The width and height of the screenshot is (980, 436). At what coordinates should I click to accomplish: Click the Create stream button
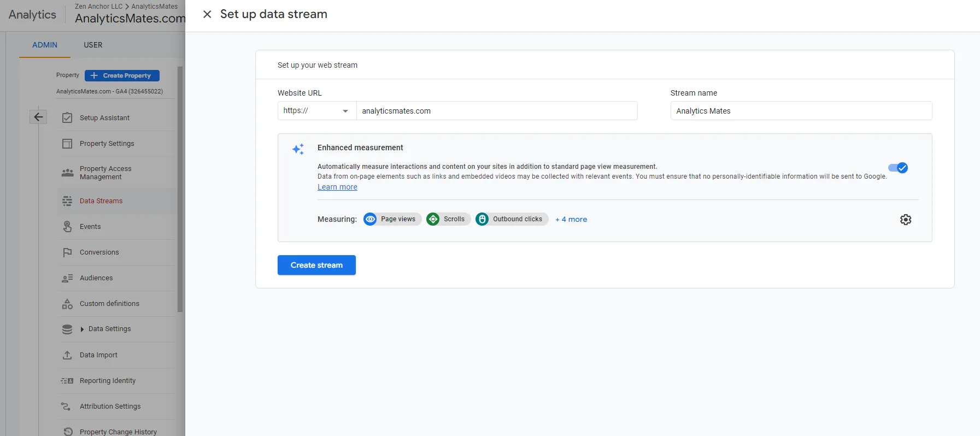pyautogui.click(x=316, y=265)
